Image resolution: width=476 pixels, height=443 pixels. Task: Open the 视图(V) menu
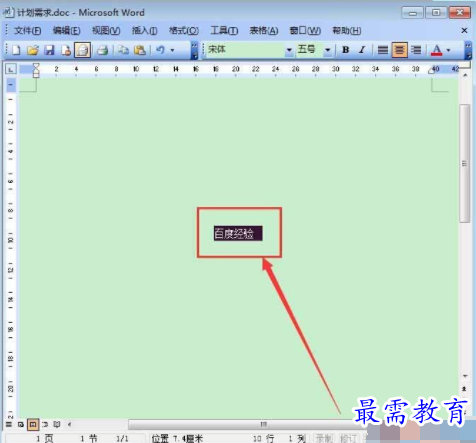point(106,31)
